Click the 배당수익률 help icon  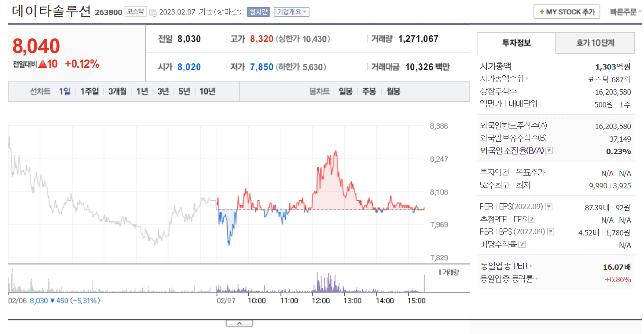click(x=522, y=245)
